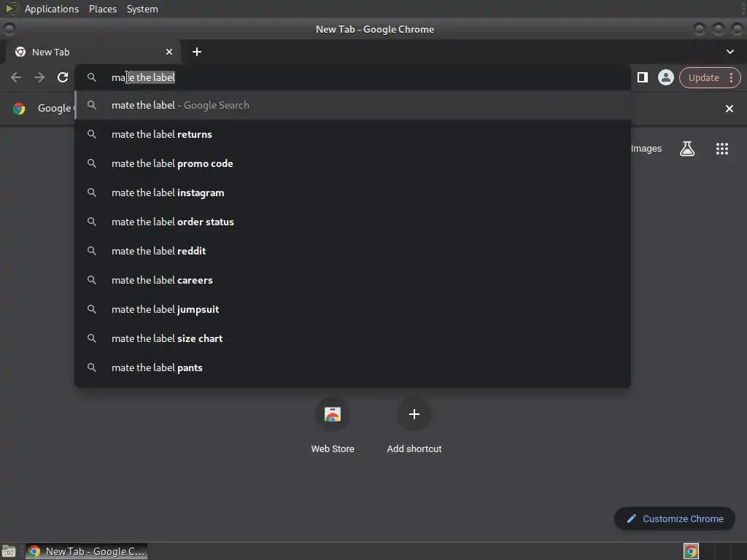Open the Images link

[x=646, y=149]
